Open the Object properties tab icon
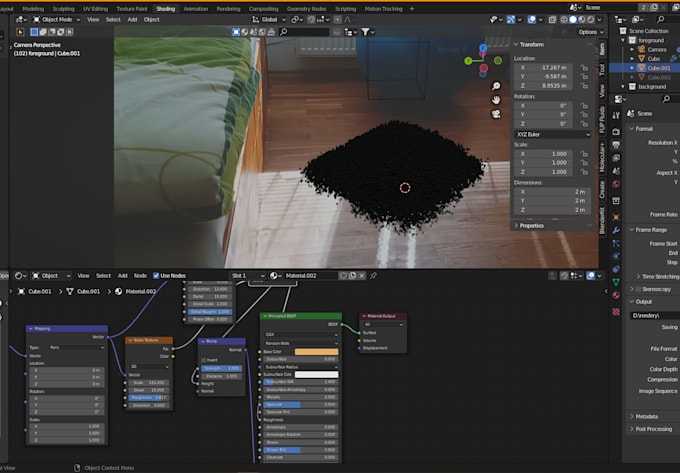Screen dimensions: 680x473 616,217
